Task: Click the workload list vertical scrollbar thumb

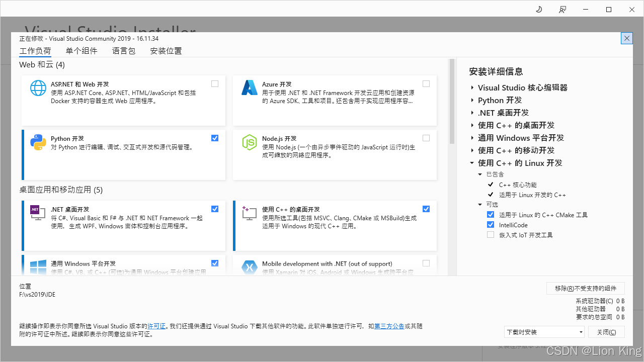Action: (452, 102)
